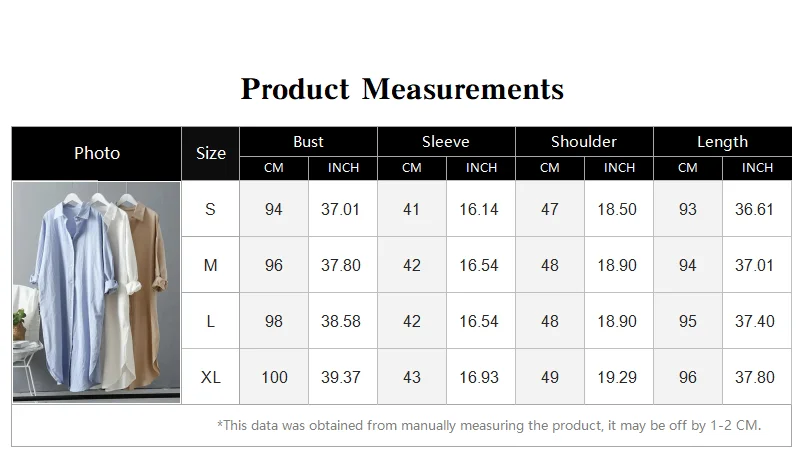
Task: Select the L size cell
Action: tap(210, 321)
